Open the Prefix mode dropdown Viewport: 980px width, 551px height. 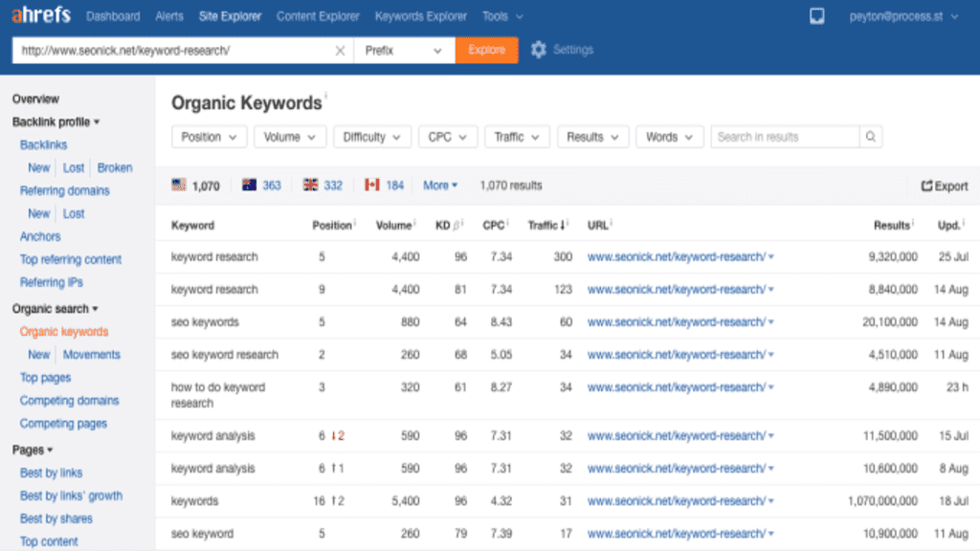click(x=402, y=50)
